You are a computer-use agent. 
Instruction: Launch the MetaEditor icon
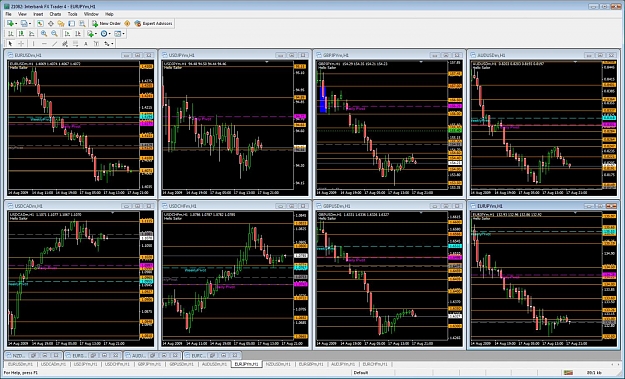(x=127, y=24)
